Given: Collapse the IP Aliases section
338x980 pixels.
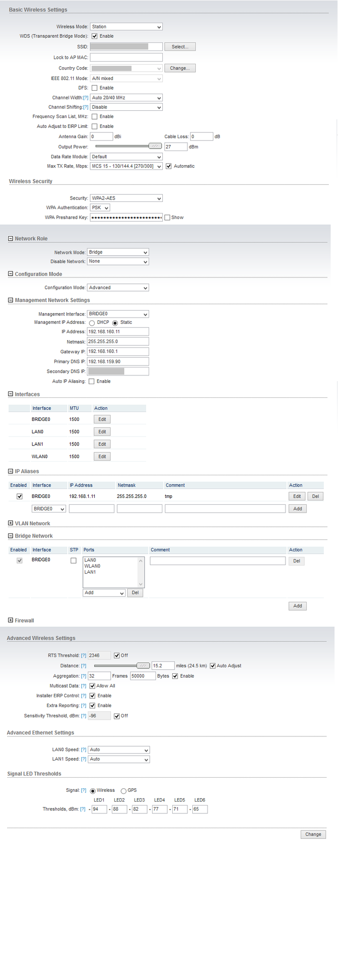Looking at the screenshot, I should point(11,471).
